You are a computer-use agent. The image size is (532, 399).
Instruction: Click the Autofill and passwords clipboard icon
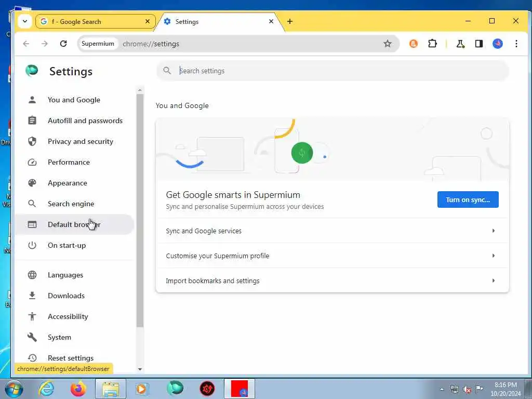pyautogui.click(x=32, y=121)
